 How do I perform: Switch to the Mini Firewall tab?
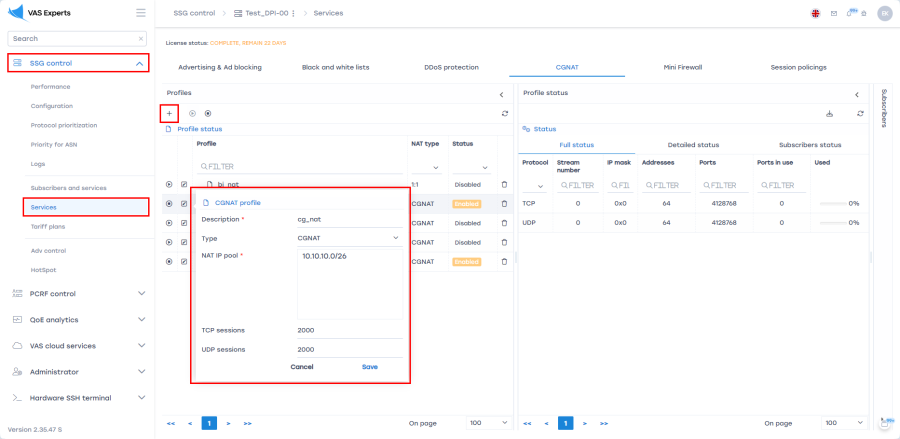coord(683,67)
